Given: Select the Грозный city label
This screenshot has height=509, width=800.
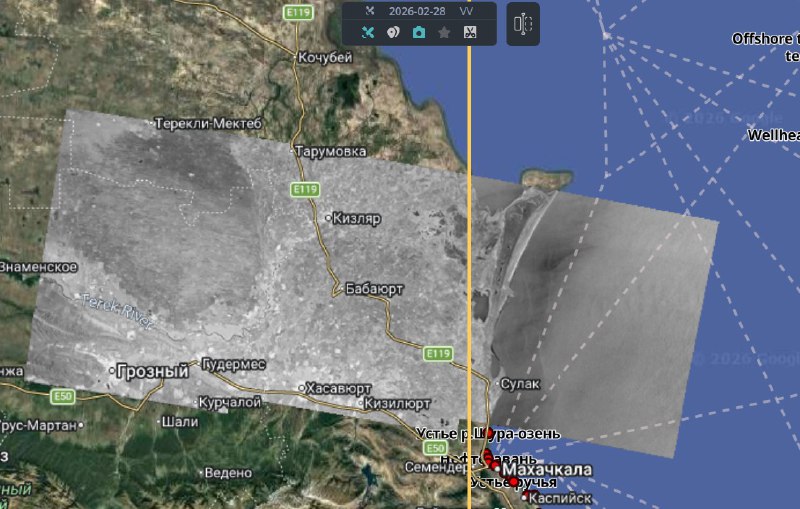Looking at the screenshot, I should click(152, 371).
